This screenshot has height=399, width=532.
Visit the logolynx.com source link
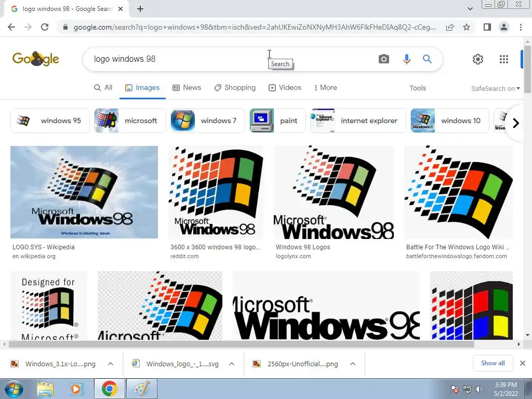[293, 256]
